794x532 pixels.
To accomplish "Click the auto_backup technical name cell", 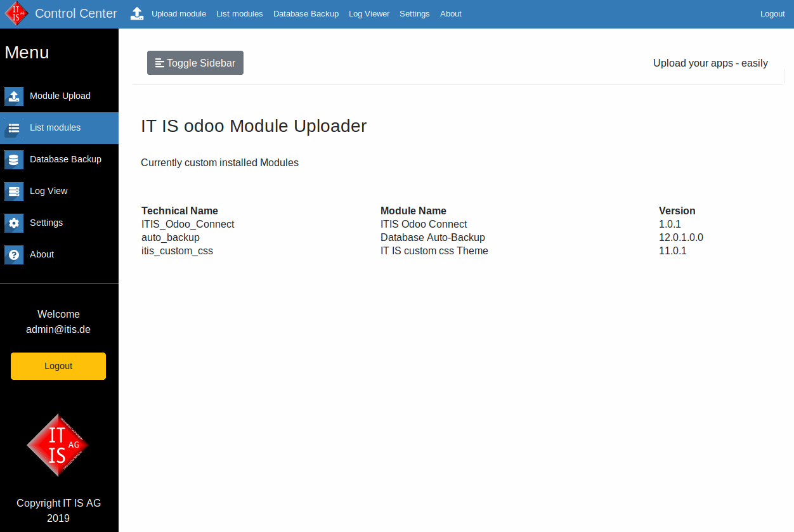I will [171, 237].
